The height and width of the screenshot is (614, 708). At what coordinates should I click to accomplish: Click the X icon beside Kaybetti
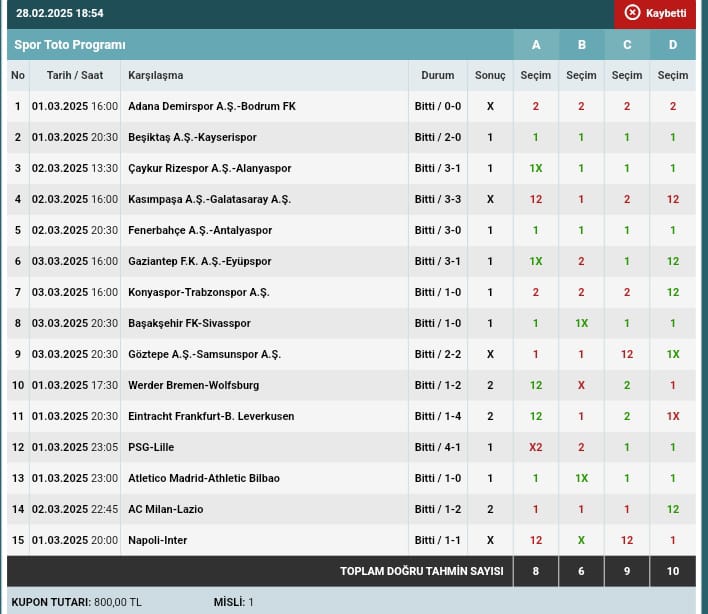tap(632, 13)
